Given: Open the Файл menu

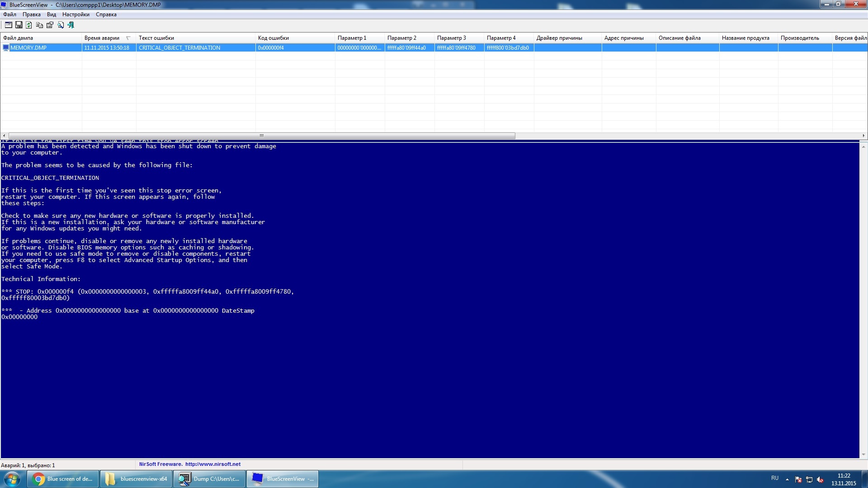Looking at the screenshot, I should click(9, 14).
